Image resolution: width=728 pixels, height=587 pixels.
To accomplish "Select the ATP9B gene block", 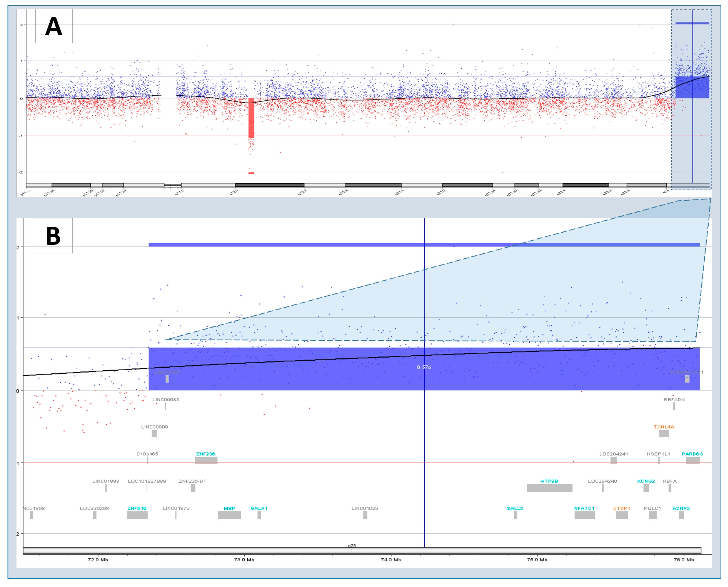I will [549, 488].
